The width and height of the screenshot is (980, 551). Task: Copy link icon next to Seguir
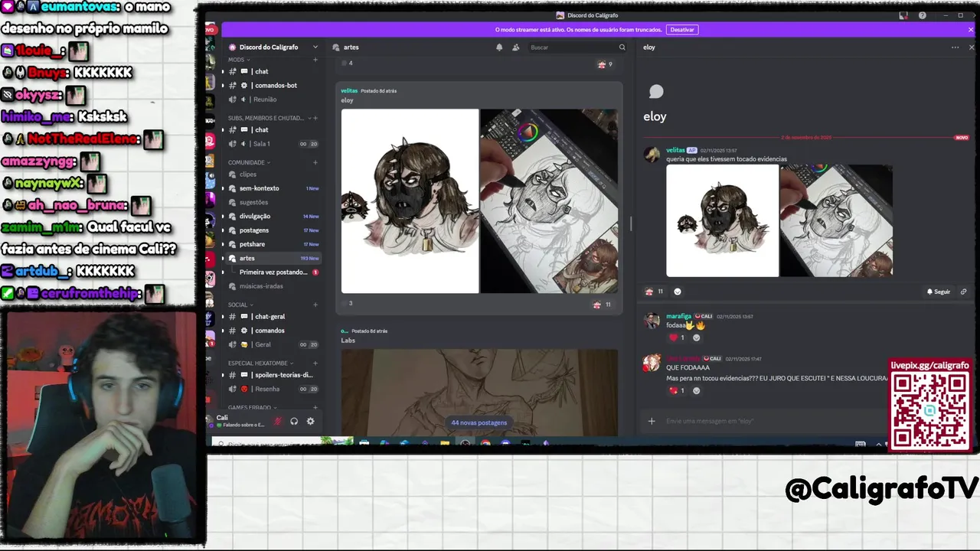[963, 292]
